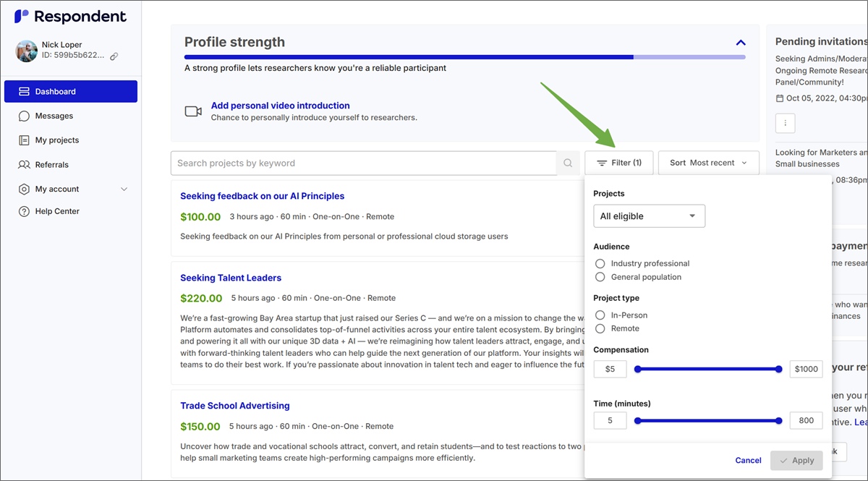Click the time slider left handle
Screen dimensions: 868x481
pos(638,420)
